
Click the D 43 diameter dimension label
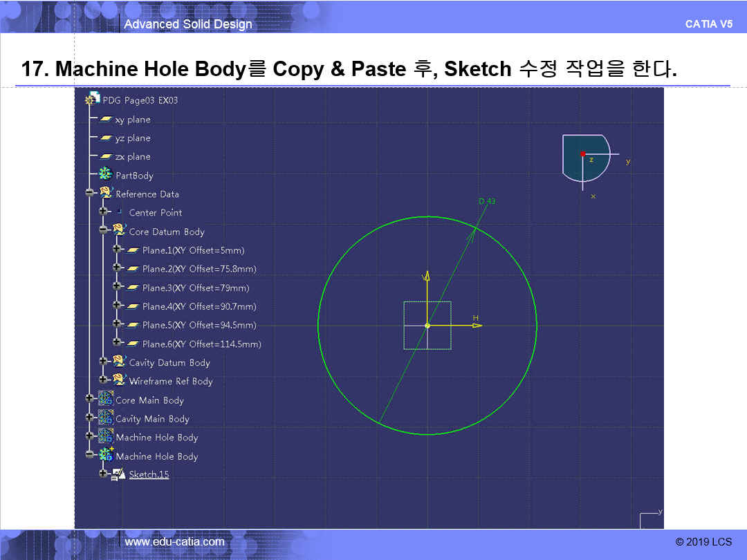click(487, 201)
